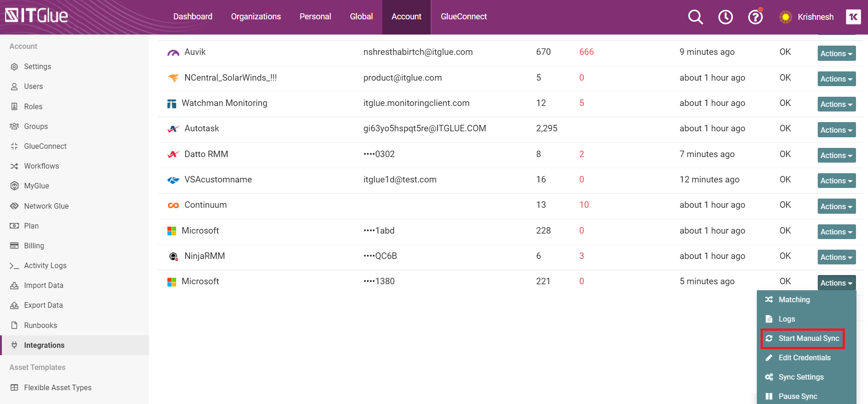
Task: Switch to the Global tab
Action: 361,17
